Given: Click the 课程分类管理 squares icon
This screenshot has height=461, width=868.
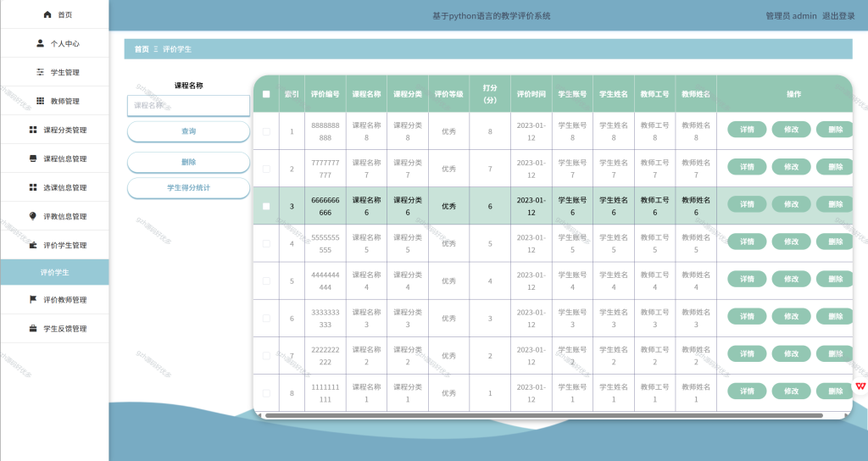Looking at the screenshot, I should click(33, 130).
